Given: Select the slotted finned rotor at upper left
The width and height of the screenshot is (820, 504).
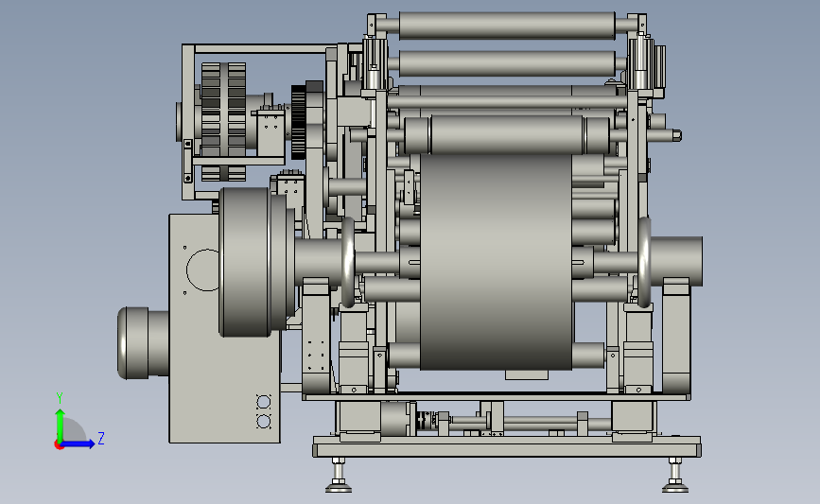Looking at the screenshot, I should coord(223,122).
